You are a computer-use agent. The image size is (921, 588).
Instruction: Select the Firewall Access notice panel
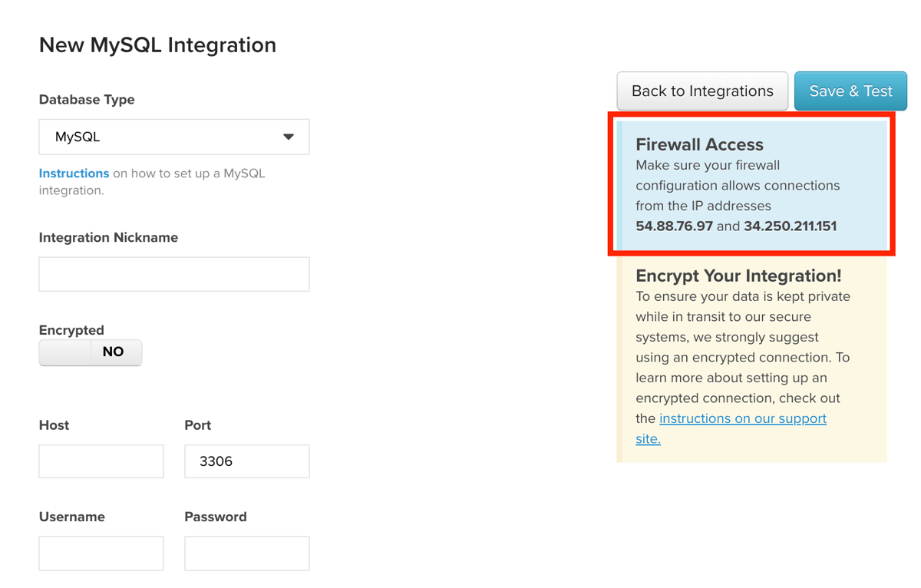751,184
